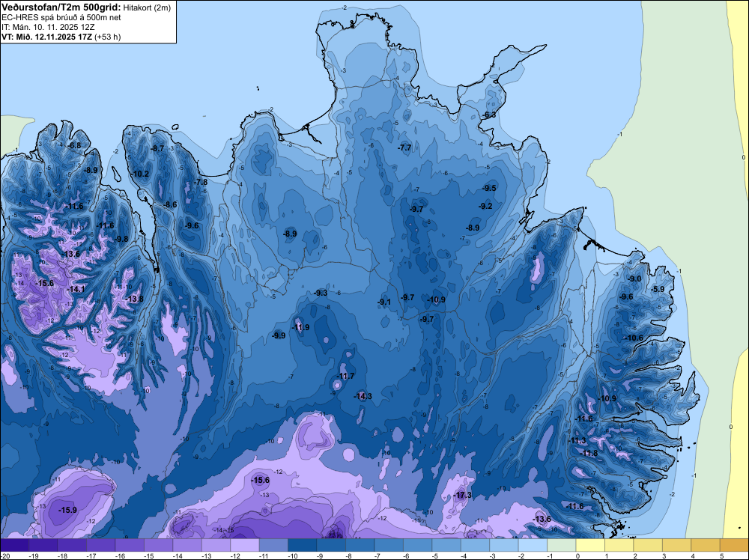Viewport: 749px width, 560px height.
Task: Click the -14.3 temperature value
Action: pos(363,396)
